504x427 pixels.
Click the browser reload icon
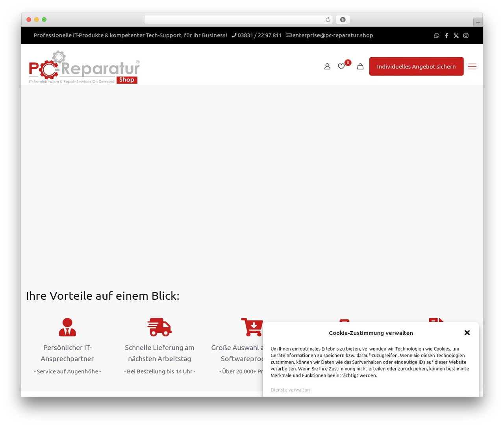coord(328,20)
